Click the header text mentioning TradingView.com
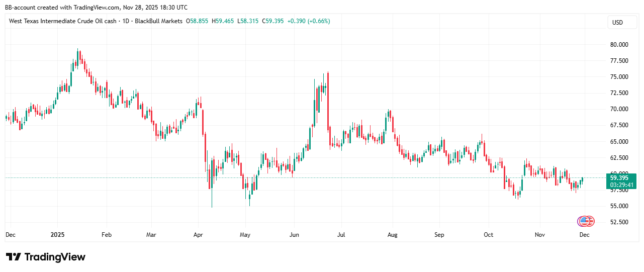This screenshot has height=272, width=644. coord(96,8)
